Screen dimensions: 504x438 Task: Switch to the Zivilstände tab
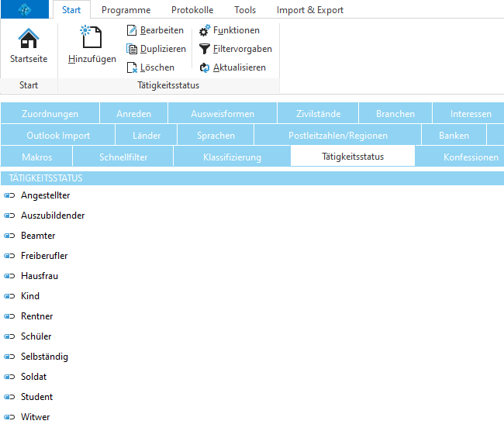318,113
